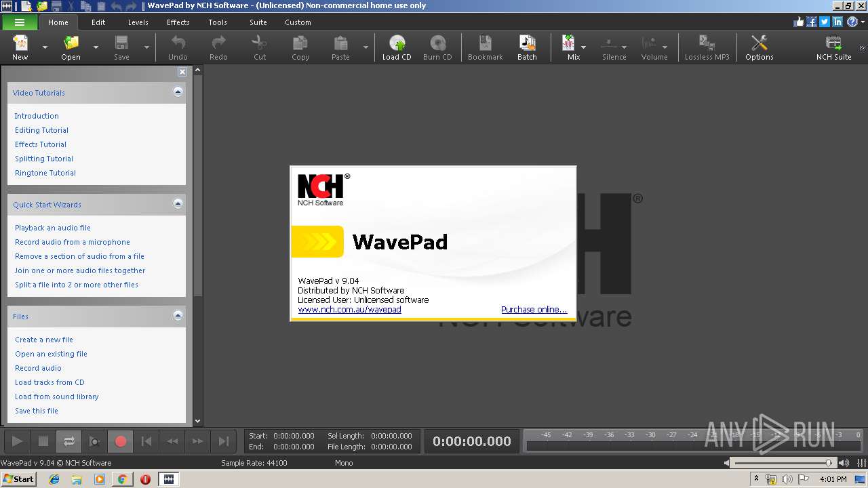Image resolution: width=868 pixels, height=488 pixels.
Task: Expand the Open button dropdown arrow
Action: [x=96, y=47]
